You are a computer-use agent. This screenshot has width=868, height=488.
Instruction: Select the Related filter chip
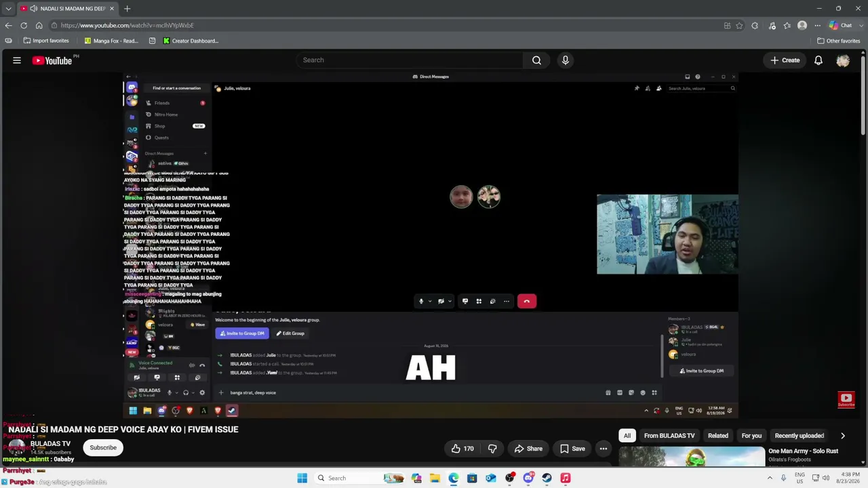(x=718, y=436)
